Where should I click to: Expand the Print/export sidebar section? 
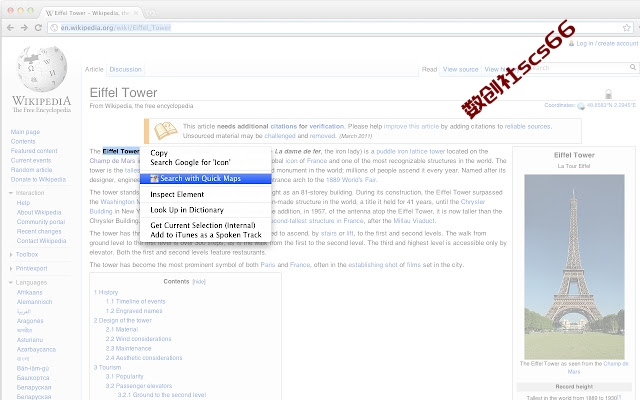click(x=11, y=269)
